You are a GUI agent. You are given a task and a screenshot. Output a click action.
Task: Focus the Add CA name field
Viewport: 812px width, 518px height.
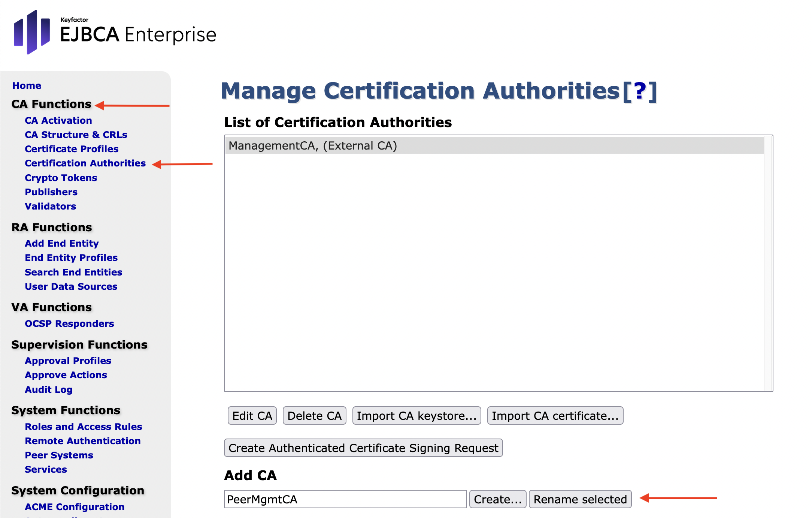(x=345, y=499)
